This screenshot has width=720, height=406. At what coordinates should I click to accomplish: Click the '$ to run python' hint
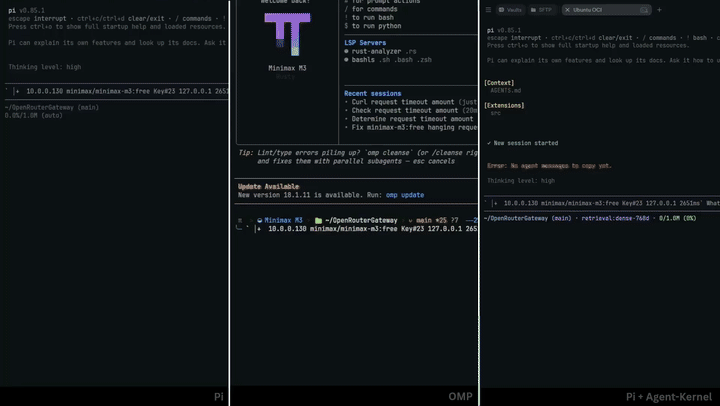(372, 26)
